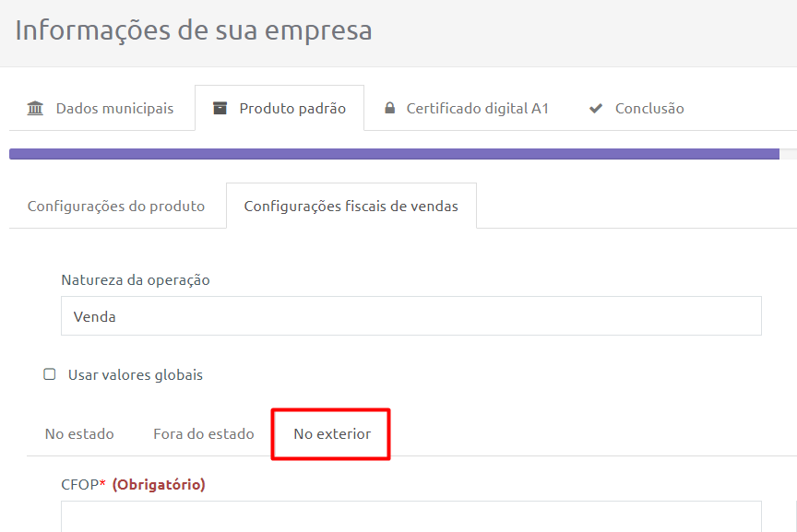Select Configurações fiscais de vendas tab
Viewport: 797px width, 532px height.
point(351,206)
